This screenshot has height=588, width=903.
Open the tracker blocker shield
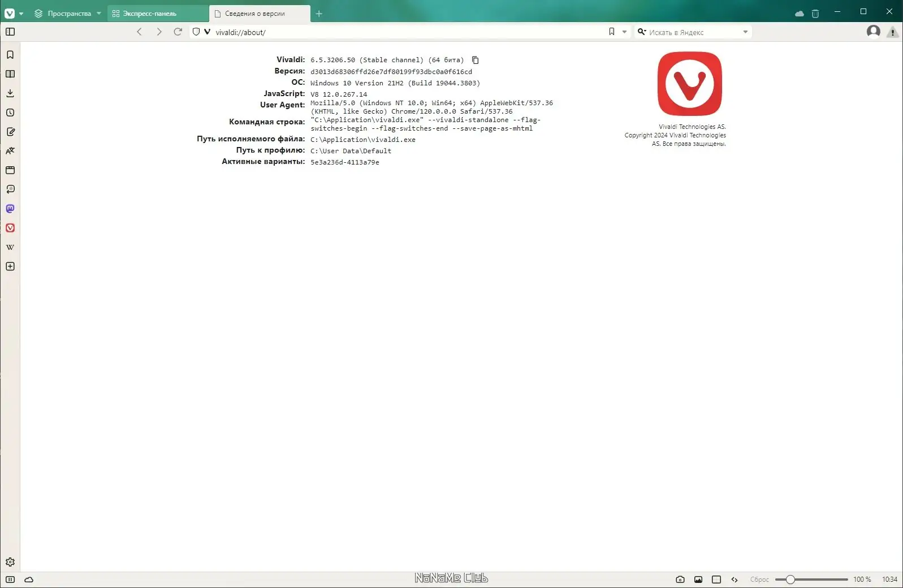[x=196, y=32]
